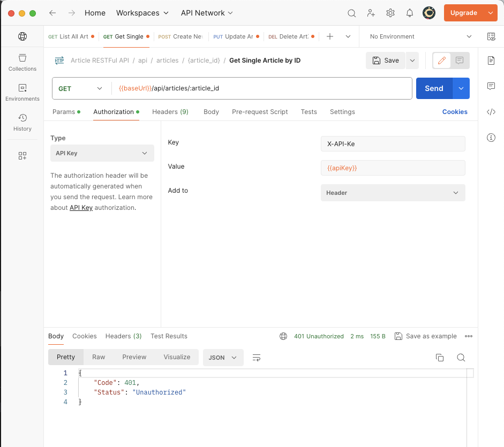
Task: Open the Tests tab
Action: 309,112
